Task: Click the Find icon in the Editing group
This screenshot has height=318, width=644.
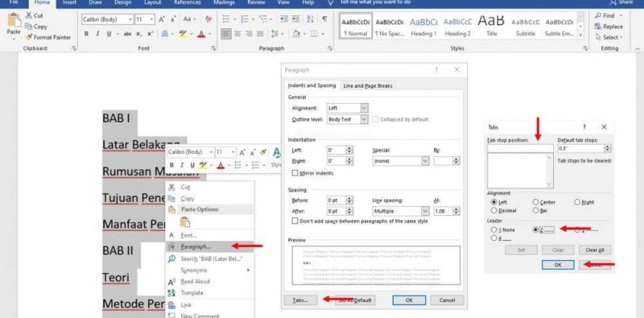Action: (x=598, y=15)
